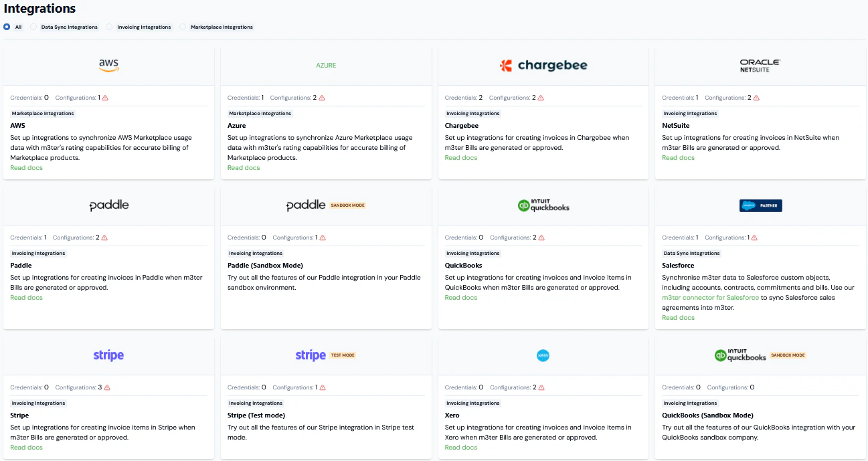Image resolution: width=868 pixels, height=461 pixels.
Task: Click the Salesforce Partner logo
Action: (x=761, y=205)
